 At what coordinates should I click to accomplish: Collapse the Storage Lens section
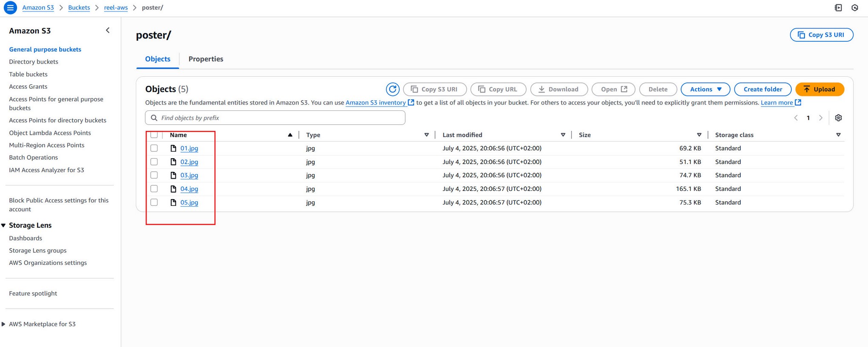coord(4,225)
